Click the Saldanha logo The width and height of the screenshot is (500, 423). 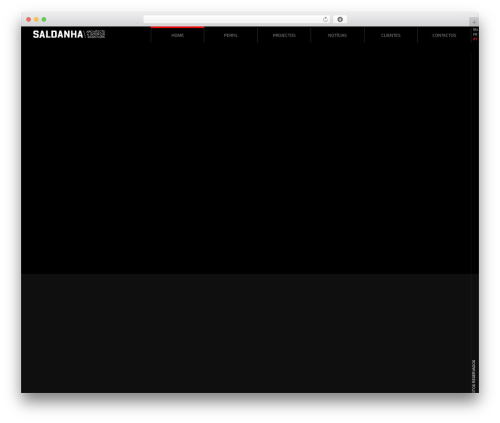tap(69, 34)
